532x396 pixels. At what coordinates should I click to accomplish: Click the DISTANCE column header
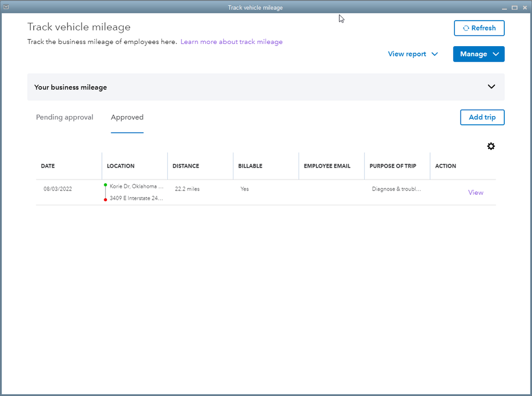point(186,166)
